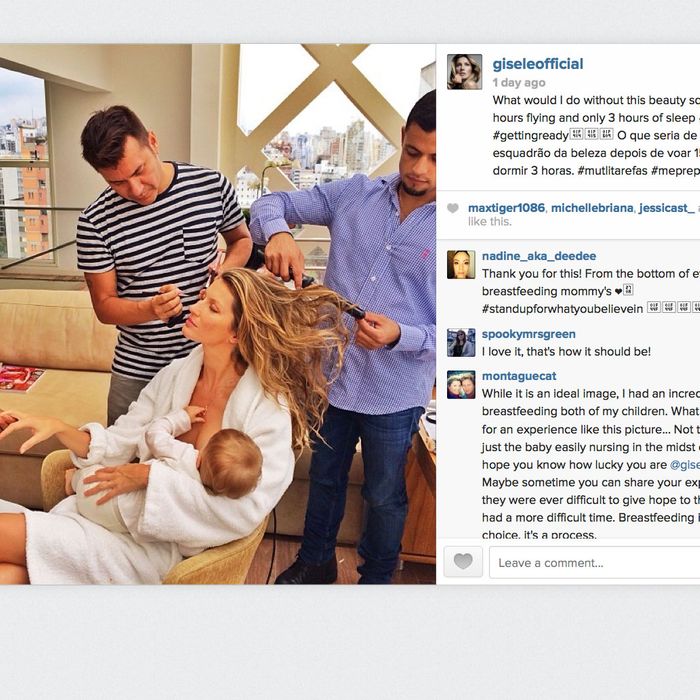Visit montaguecat commenter username
Screen dimensions: 700x700
(519, 376)
